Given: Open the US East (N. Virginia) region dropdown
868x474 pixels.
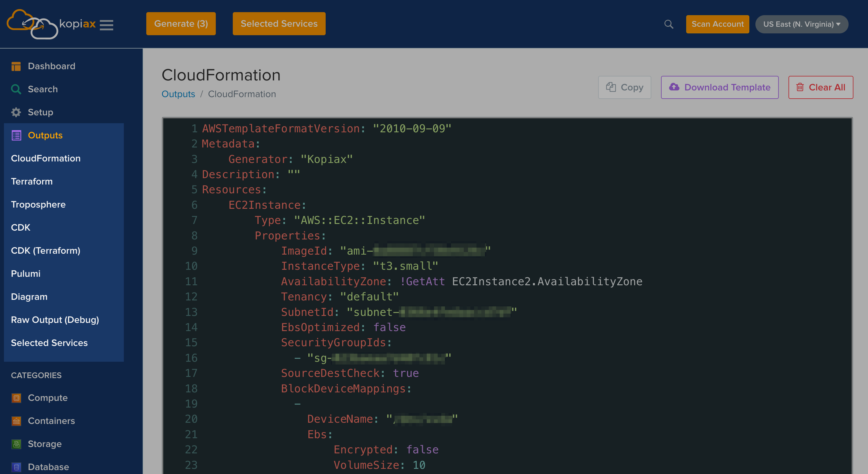Looking at the screenshot, I should pyautogui.click(x=802, y=24).
